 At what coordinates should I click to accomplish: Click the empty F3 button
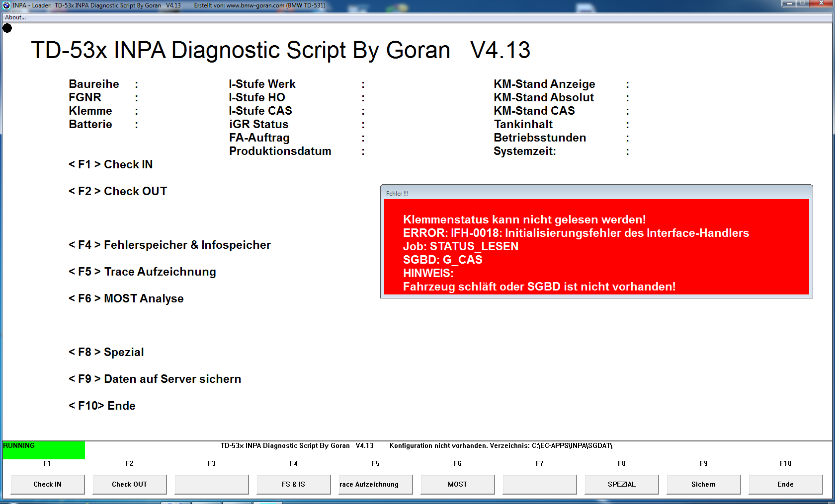click(x=212, y=484)
